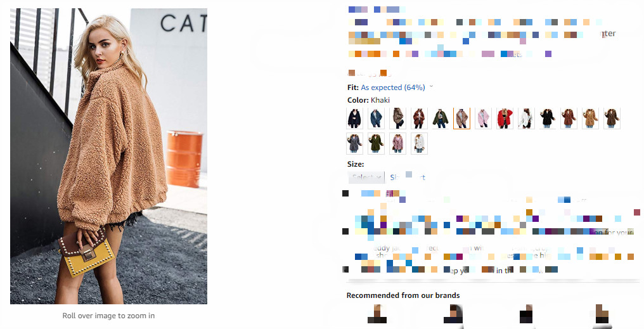Screen dimensions: 644x329
Task: Choose the white jacket swatch in second row
Action: coord(419,143)
